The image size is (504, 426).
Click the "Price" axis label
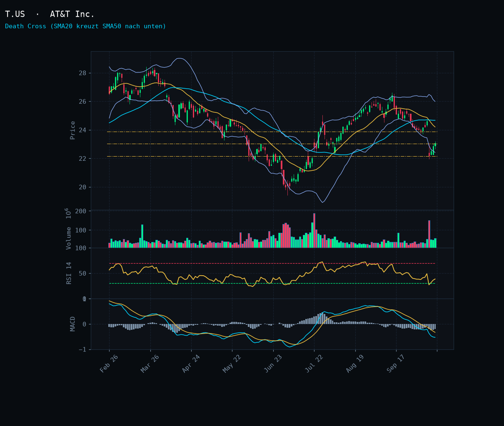click(72, 130)
